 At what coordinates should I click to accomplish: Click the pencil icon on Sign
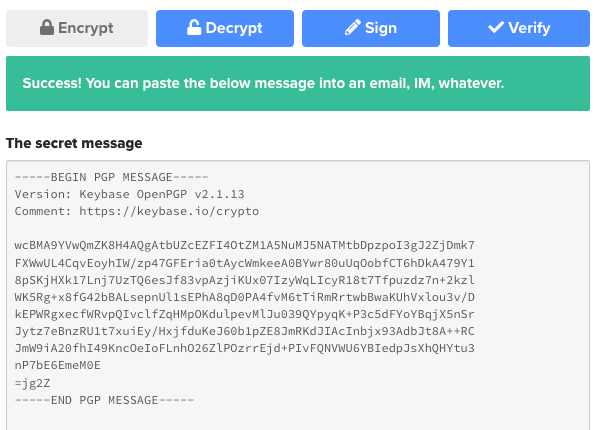pos(353,27)
